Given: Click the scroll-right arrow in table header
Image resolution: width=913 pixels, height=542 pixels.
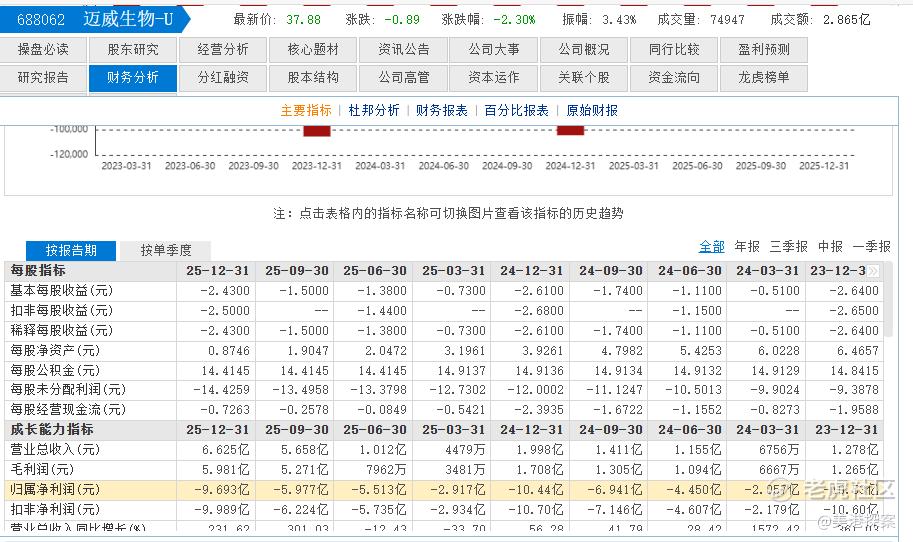Looking at the screenshot, I should pos(873,271).
